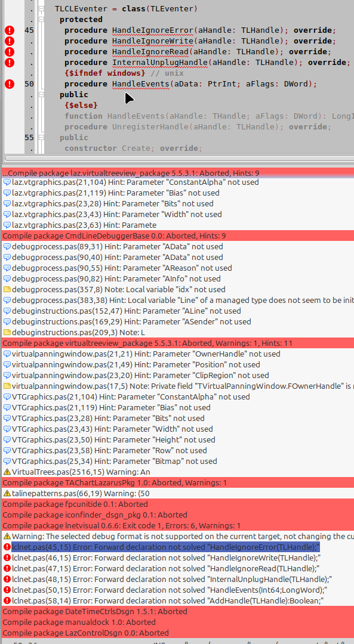Click constructor Create line in the editor
The width and height of the screenshot is (354, 644).
(133, 148)
